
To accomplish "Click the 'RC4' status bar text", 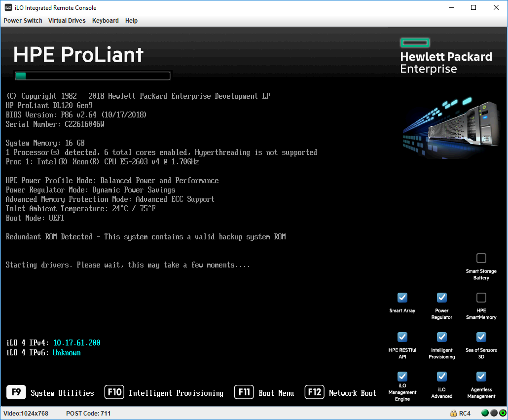I will [x=465, y=414].
